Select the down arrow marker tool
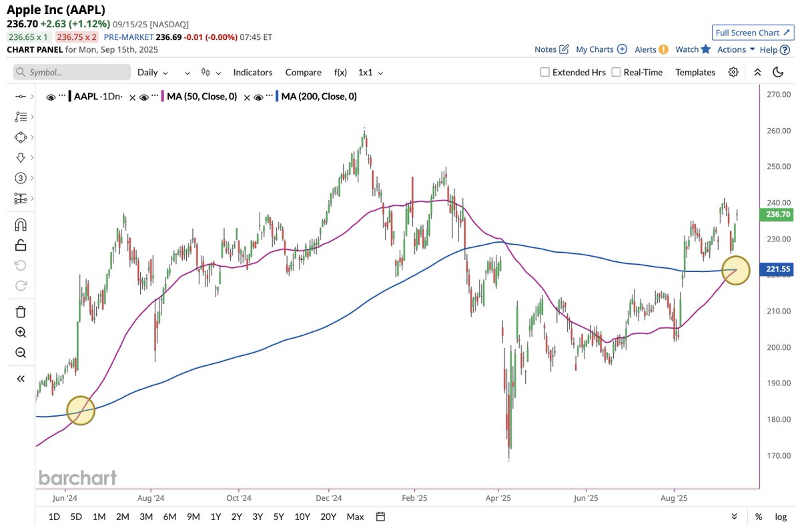Viewport: 800px width, 532px height. (21, 157)
